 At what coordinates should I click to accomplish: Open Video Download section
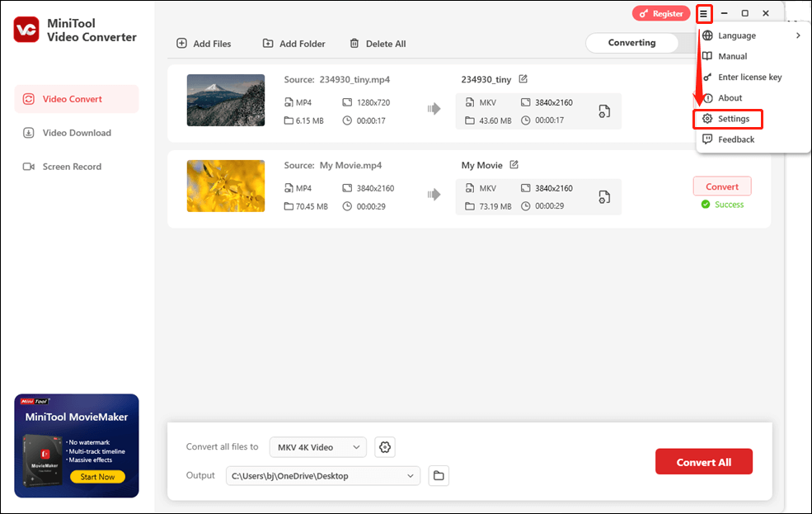click(x=77, y=133)
